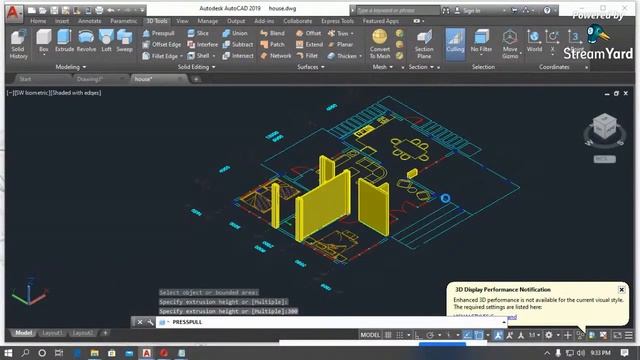The height and width of the screenshot is (360, 640).
Task: Toggle ortho mode in status bar
Action: [418, 335]
